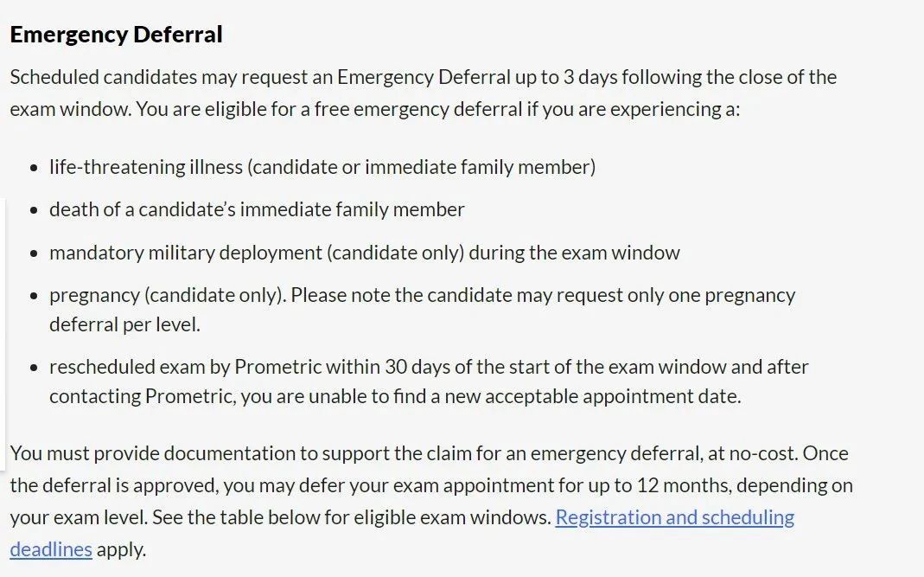
Task: Open the Registration and scheduling deadlines link
Action: [x=675, y=517]
